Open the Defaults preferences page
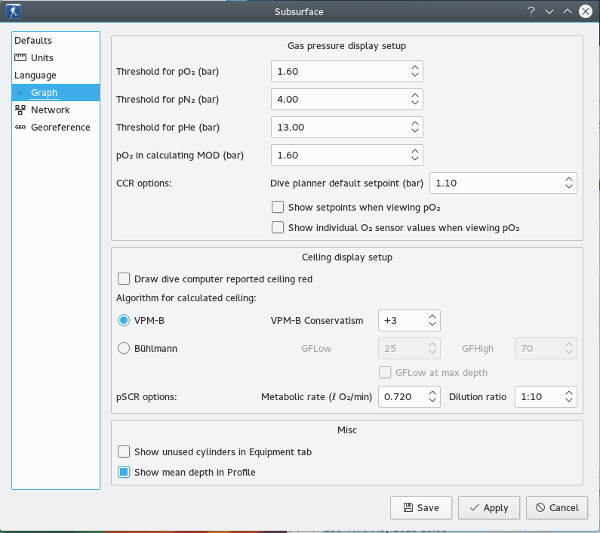This screenshot has height=533, width=600. tap(56, 40)
